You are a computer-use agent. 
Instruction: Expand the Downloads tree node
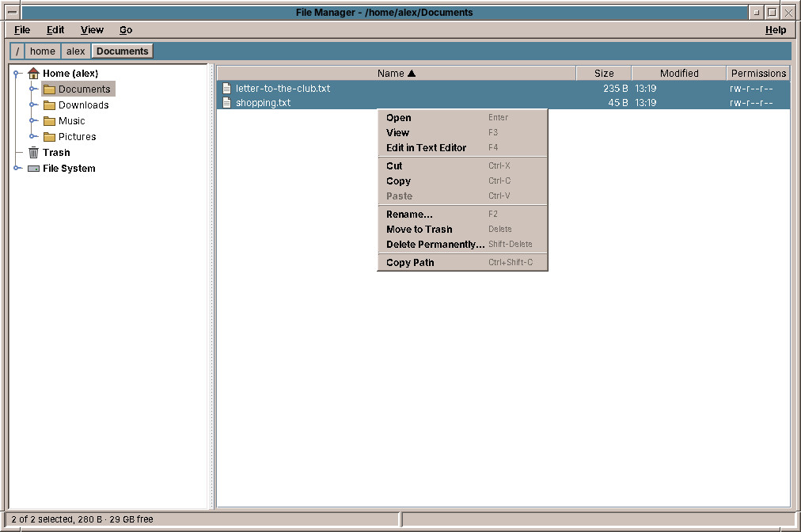[x=32, y=104]
